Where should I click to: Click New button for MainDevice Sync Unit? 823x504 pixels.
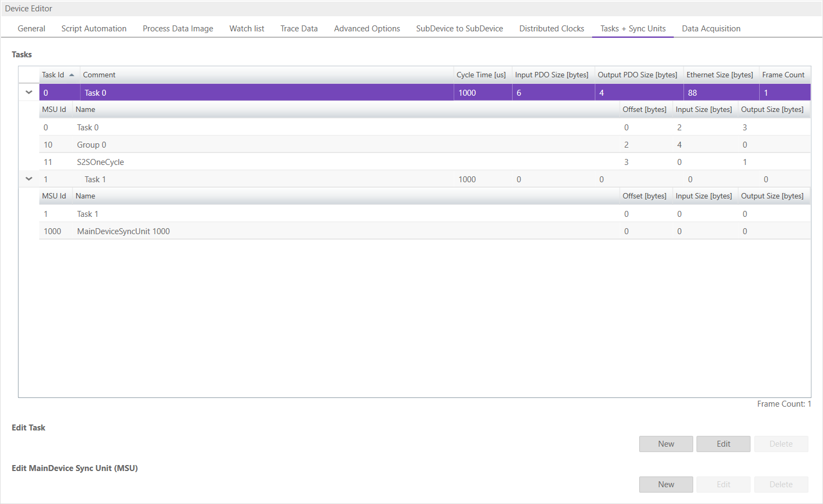click(x=666, y=485)
